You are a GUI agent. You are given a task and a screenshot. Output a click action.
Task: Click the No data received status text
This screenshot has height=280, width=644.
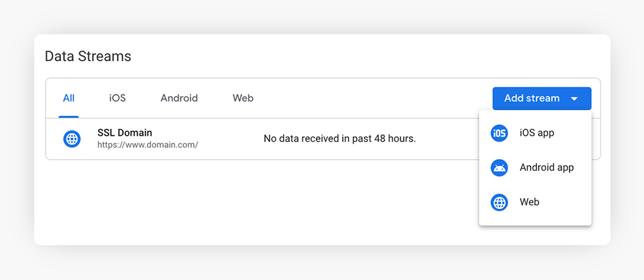(339, 139)
